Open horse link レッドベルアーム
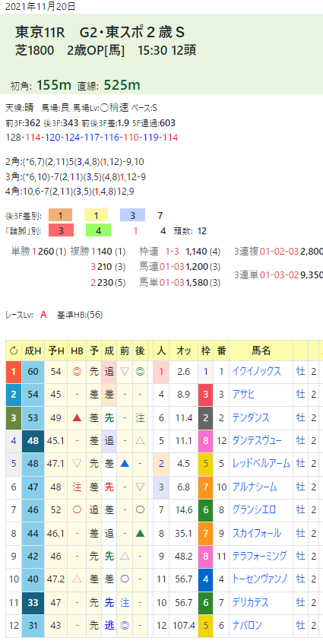Screen dimensions: 323x644 [261, 464]
